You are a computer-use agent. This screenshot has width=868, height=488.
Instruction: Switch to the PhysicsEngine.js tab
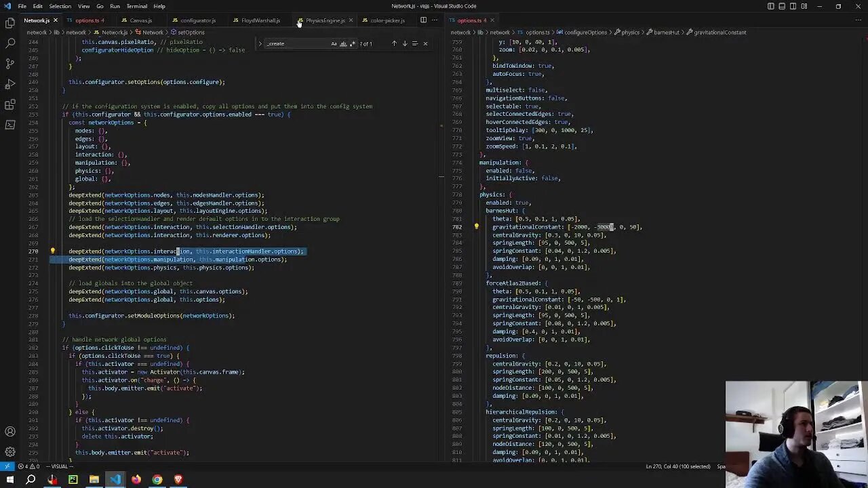pyautogui.click(x=325, y=20)
